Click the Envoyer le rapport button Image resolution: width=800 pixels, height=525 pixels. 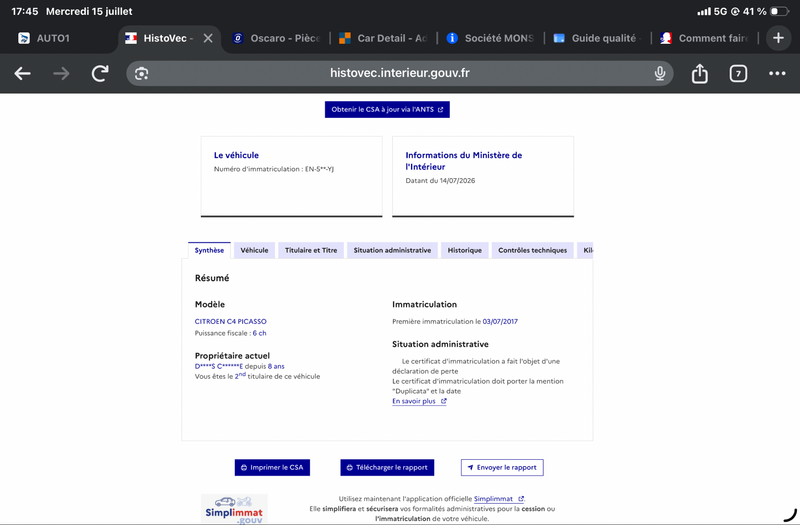pos(502,467)
